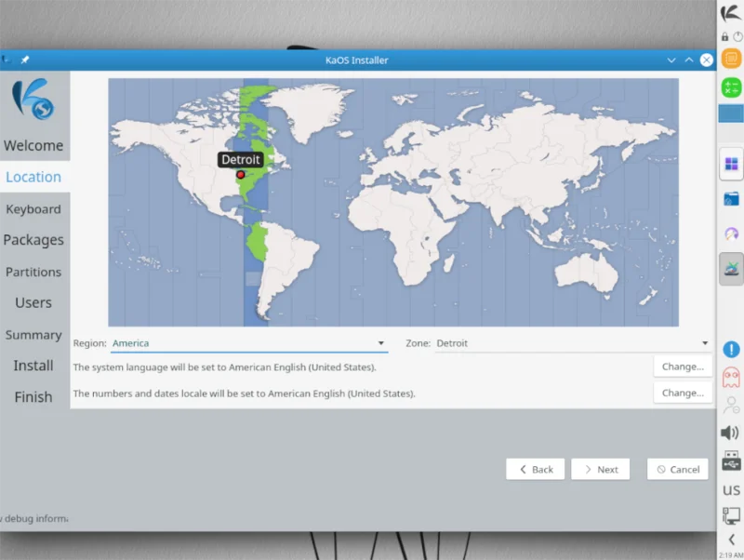Image resolution: width=744 pixels, height=560 pixels.
Task: Click the red ghost tray icon
Action: click(731, 378)
